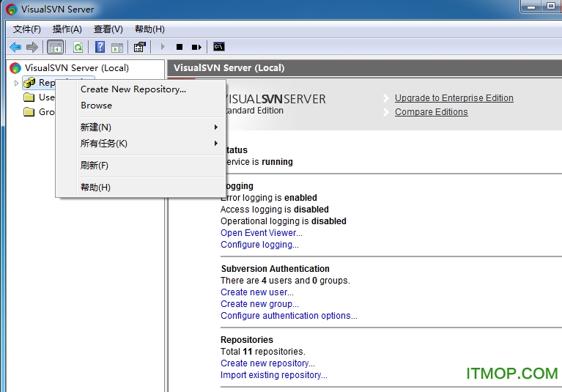Viewport: 562px width, 392px height.
Task: Open the 帮助(H) menu in menu bar
Action: tap(149, 29)
